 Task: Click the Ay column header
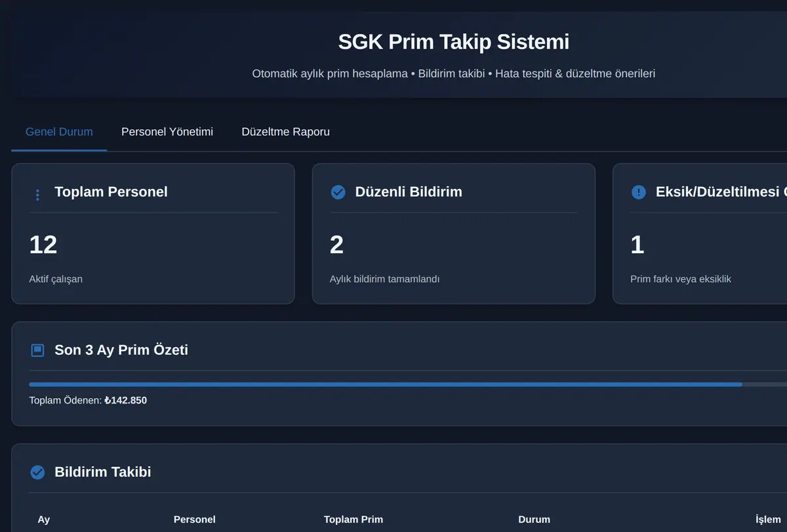44,519
